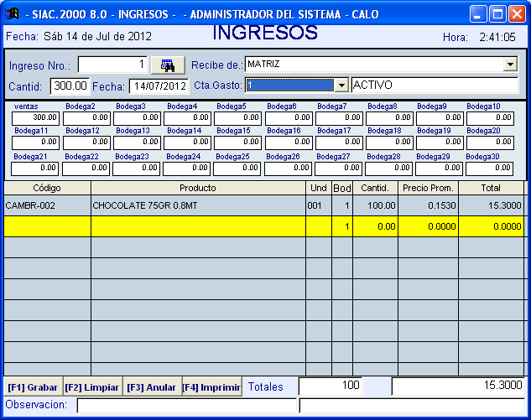Screen dimensions: 531x420
Task: Click the binoculars search icon beside Ingreso Nro.
Action: point(168,65)
